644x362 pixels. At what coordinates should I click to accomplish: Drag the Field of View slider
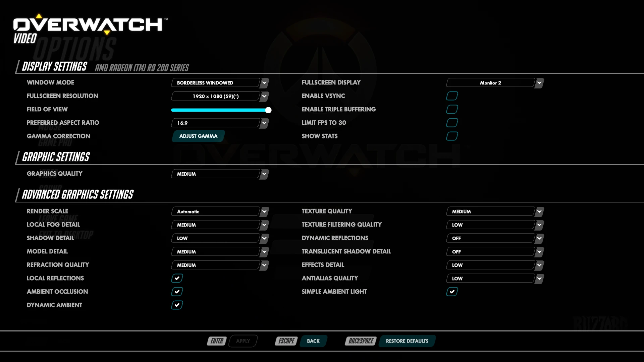pos(268,110)
